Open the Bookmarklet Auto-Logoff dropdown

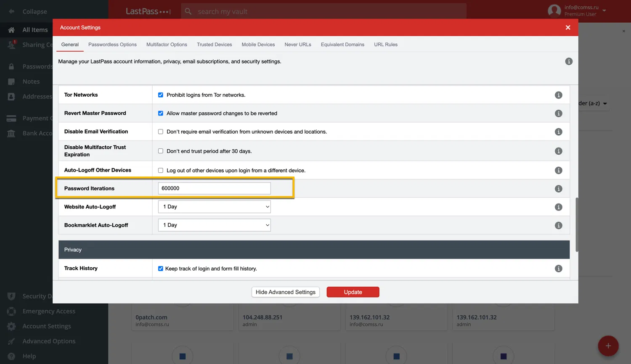pos(215,225)
